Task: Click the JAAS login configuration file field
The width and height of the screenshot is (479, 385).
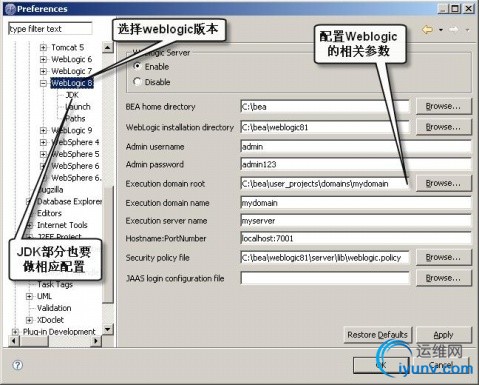Action: tap(325, 278)
